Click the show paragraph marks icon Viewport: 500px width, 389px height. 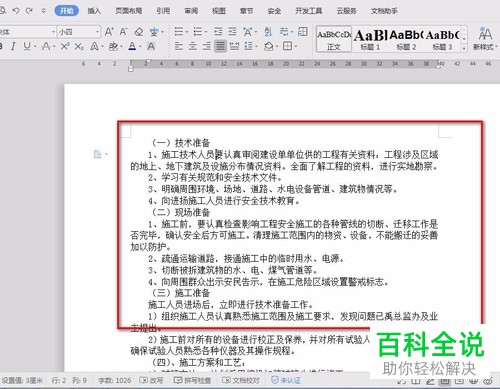284,32
